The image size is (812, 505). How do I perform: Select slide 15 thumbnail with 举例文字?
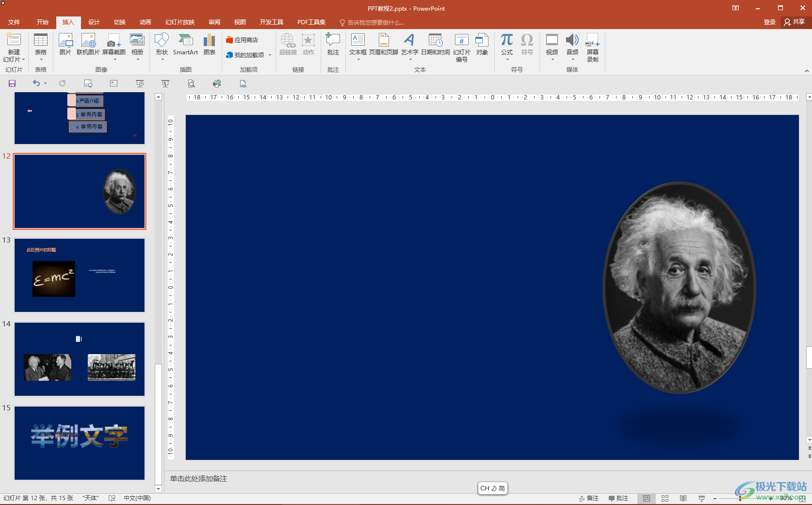click(80, 443)
